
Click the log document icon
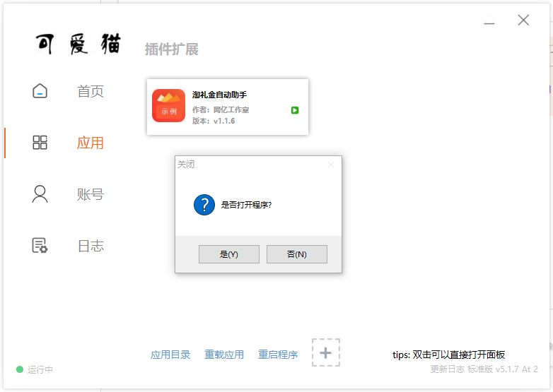pos(40,246)
